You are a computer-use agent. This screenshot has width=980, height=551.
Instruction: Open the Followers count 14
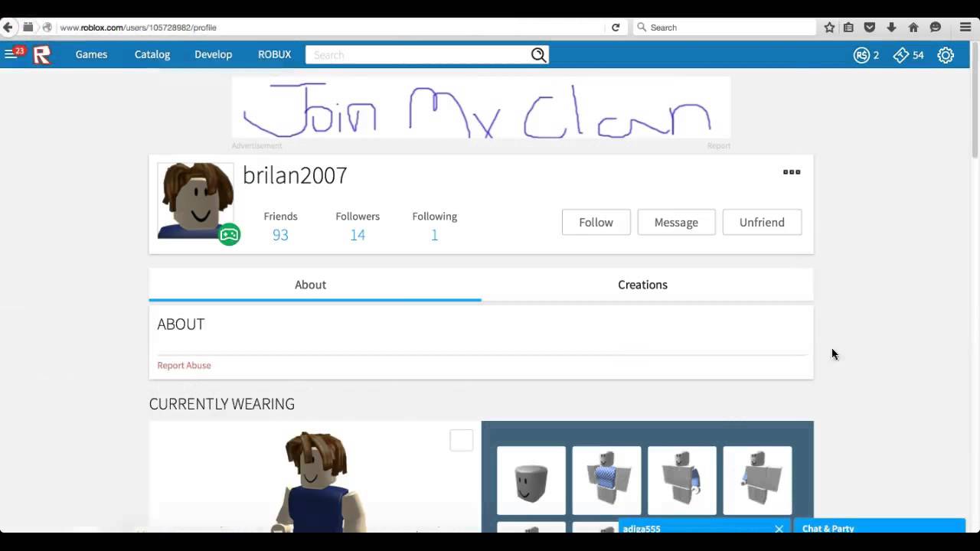(x=358, y=235)
